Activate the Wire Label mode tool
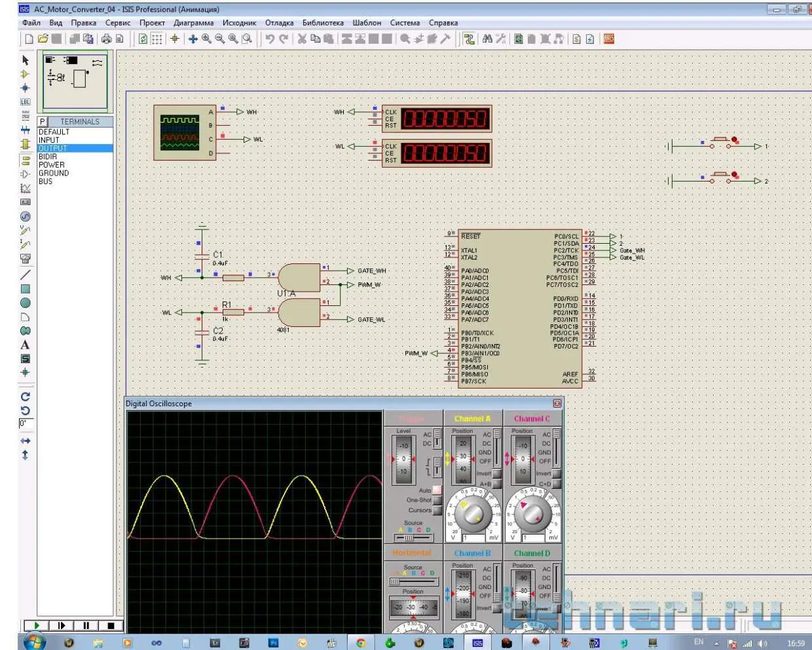The image size is (812, 650). tap(25, 102)
